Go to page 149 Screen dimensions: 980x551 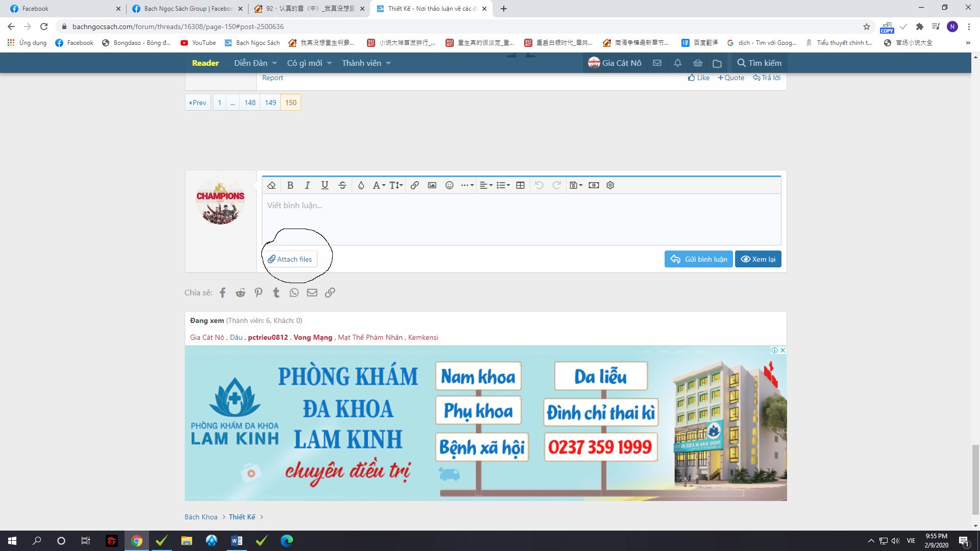point(271,103)
